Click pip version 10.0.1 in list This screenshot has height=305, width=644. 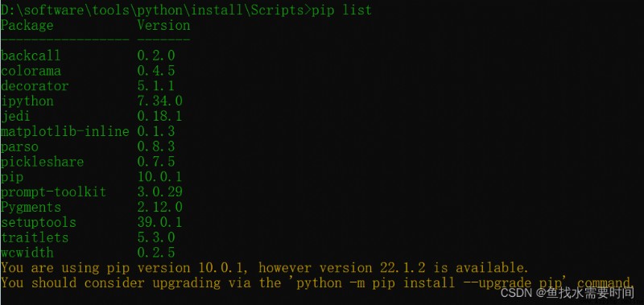tap(159, 177)
